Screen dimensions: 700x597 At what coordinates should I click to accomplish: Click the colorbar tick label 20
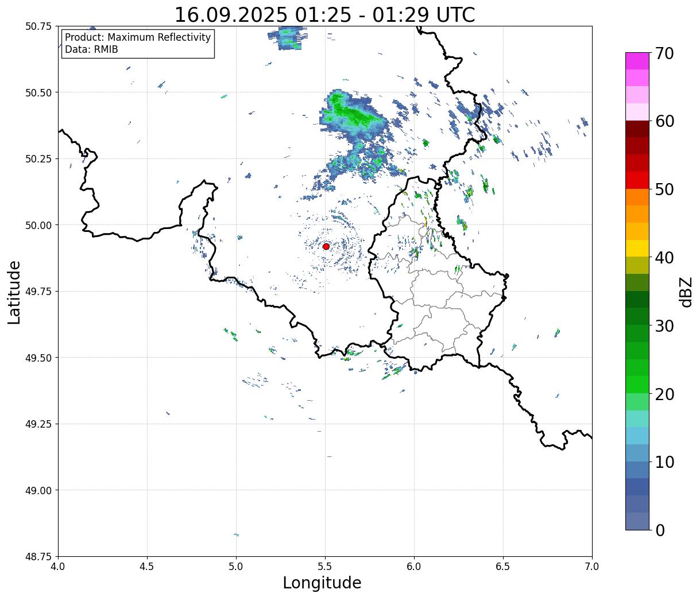664,394
